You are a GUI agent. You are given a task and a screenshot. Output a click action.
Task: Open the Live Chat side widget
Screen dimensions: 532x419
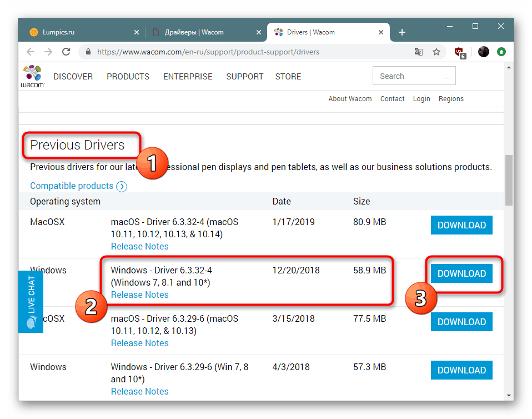[x=31, y=302]
